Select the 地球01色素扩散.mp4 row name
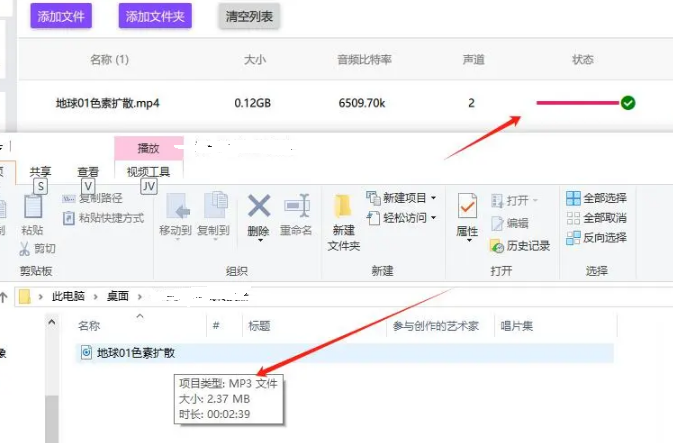 (107, 103)
